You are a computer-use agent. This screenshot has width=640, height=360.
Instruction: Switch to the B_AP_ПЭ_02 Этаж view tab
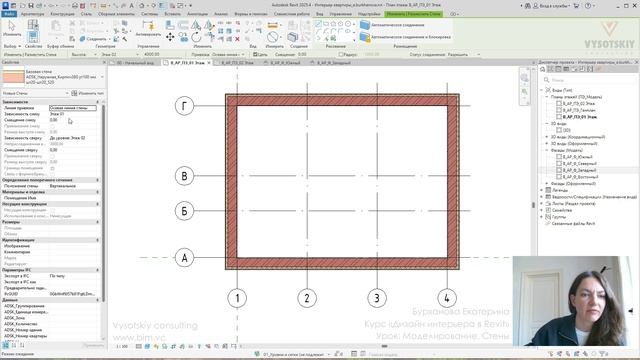(238, 63)
